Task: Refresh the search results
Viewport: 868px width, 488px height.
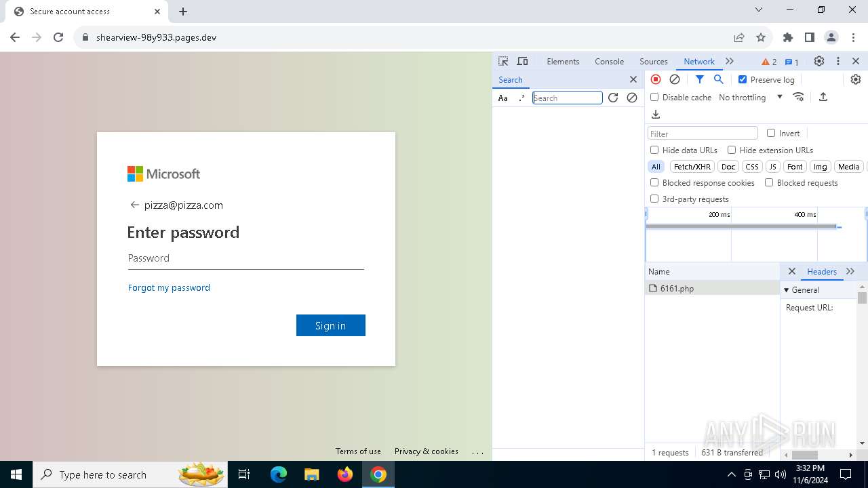Action: (613, 98)
